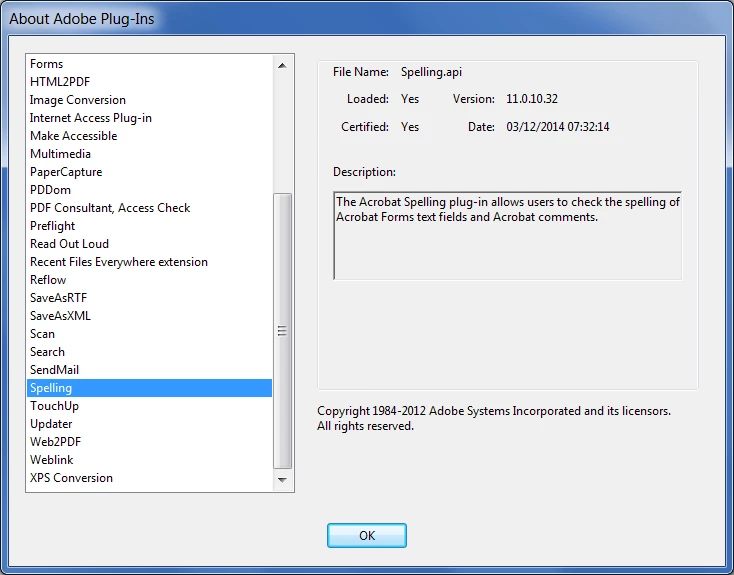Screen dimensions: 734x575
Task: Select Search plug-in
Action: (x=149, y=352)
